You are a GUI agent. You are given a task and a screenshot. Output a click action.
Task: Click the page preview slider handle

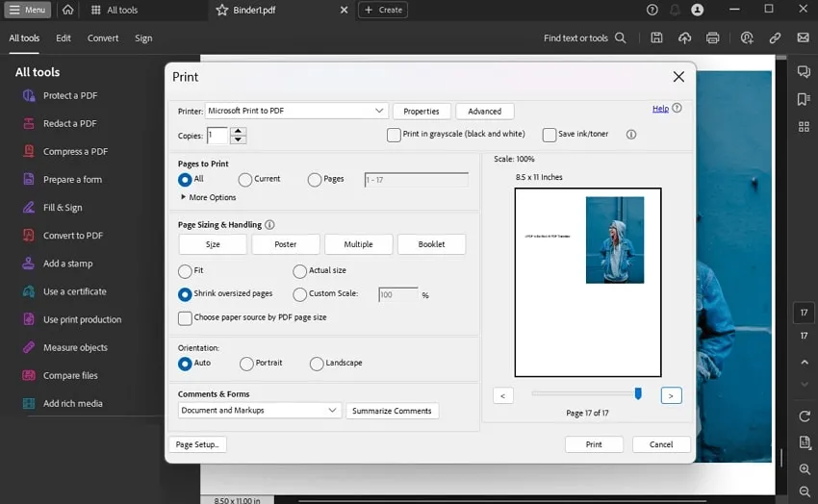pos(637,393)
